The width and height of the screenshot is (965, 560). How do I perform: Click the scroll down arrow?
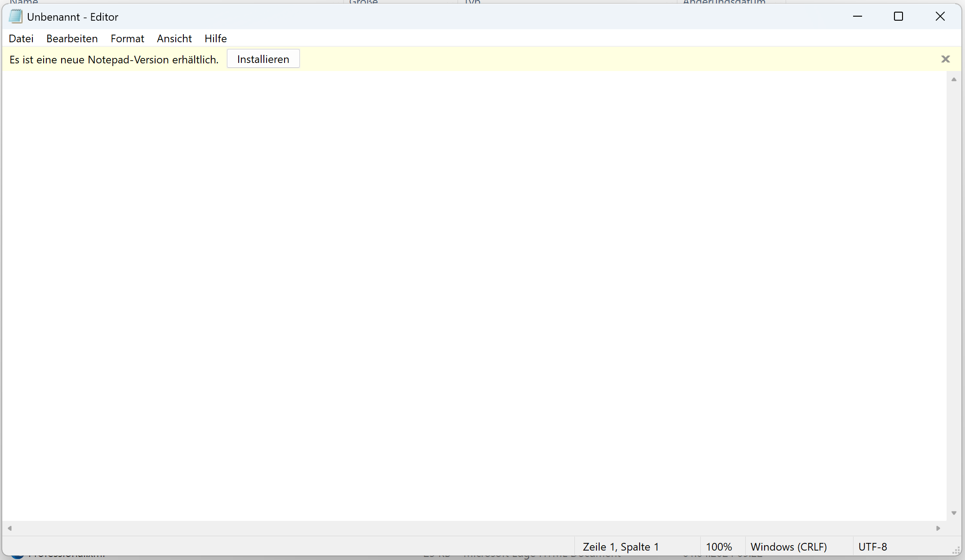954,513
